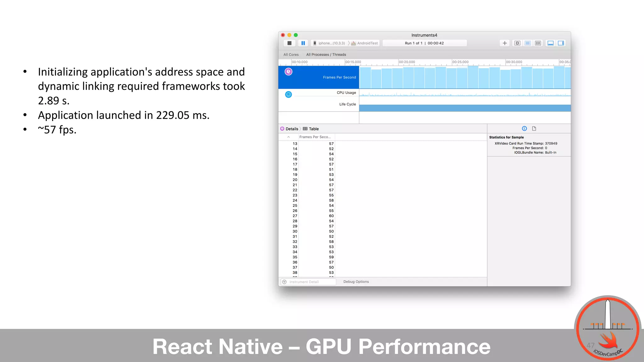Click XRVideo Card Run Time Stamp value
The height and width of the screenshot is (362, 644).
551,144
